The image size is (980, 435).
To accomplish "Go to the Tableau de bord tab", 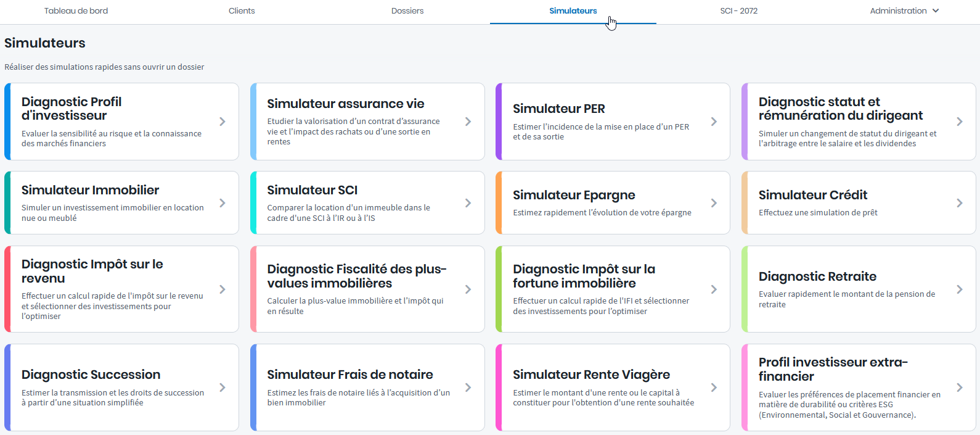I will [x=76, y=11].
